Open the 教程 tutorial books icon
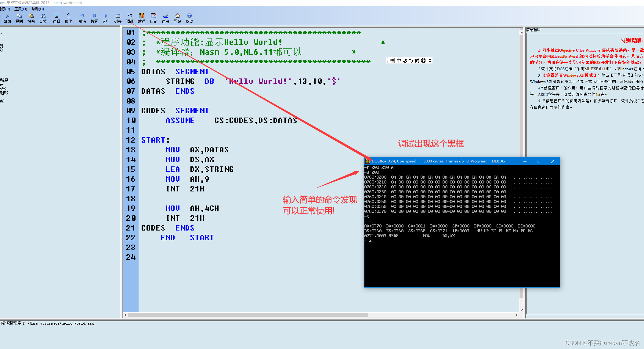The image size is (644, 349). (142, 18)
